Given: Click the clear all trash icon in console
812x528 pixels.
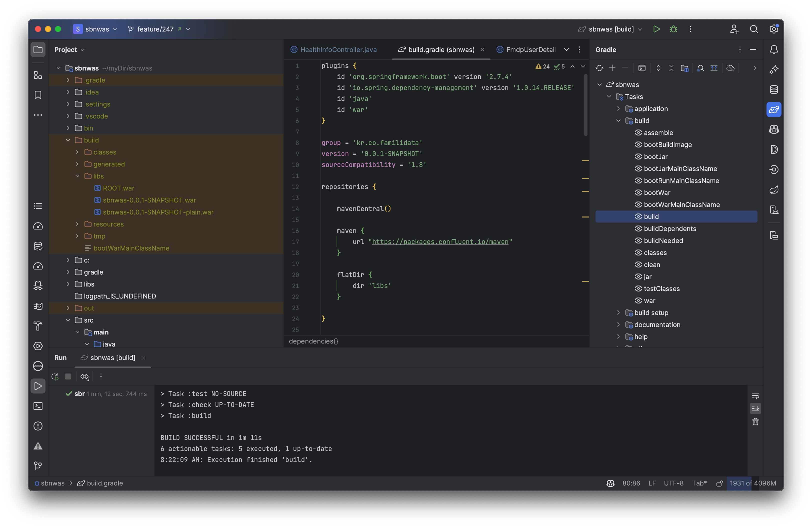Looking at the screenshot, I should point(755,422).
